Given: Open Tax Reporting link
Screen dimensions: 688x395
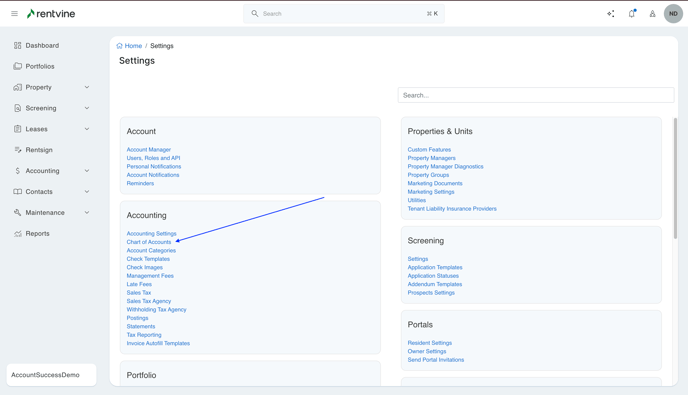Looking at the screenshot, I should click(x=144, y=335).
